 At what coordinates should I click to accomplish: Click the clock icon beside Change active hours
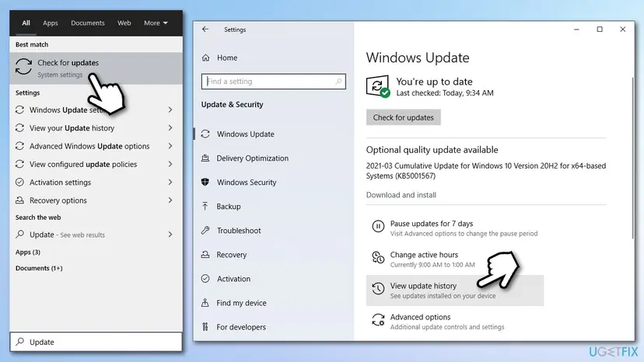pos(378,257)
